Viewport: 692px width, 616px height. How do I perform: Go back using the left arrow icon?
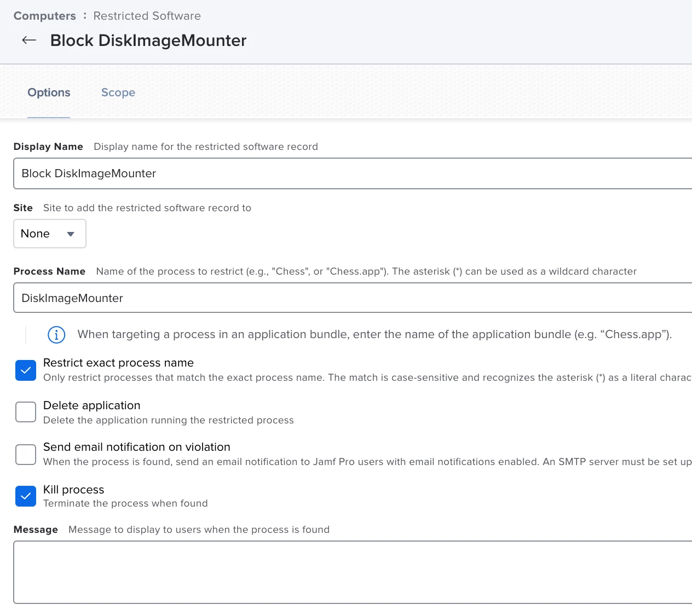[x=29, y=40]
